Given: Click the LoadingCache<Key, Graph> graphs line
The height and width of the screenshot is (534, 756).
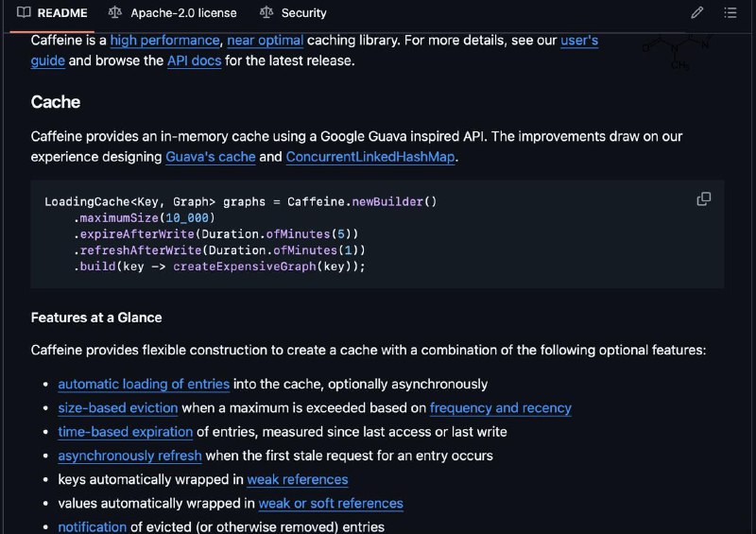Looking at the screenshot, I should pyautogui.click(x=241, y=201).
